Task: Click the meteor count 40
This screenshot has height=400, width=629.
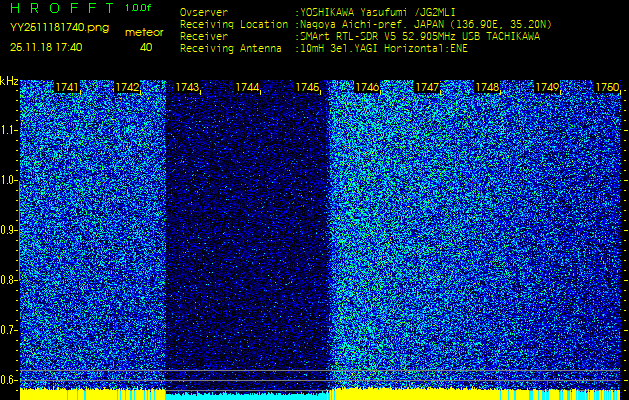Action: pyautogui.click(x=146, y=47)
